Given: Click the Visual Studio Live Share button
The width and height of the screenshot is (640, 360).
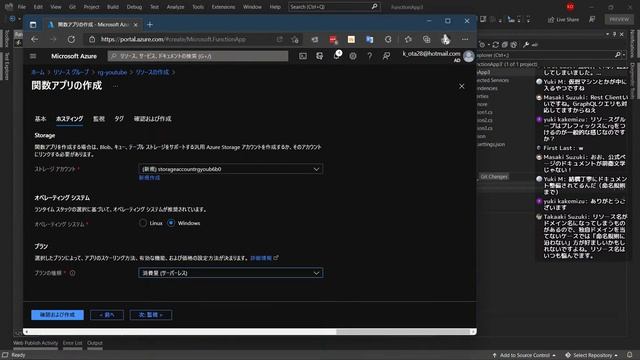Looking at the screenshot, I should [563, 19].
